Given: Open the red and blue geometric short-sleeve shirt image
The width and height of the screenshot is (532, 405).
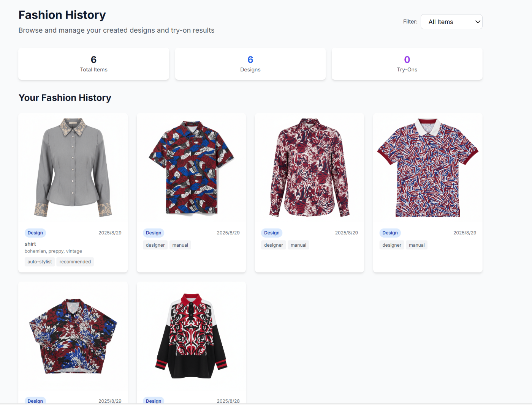Looking at the screenshot, I should tap(191, 167).
